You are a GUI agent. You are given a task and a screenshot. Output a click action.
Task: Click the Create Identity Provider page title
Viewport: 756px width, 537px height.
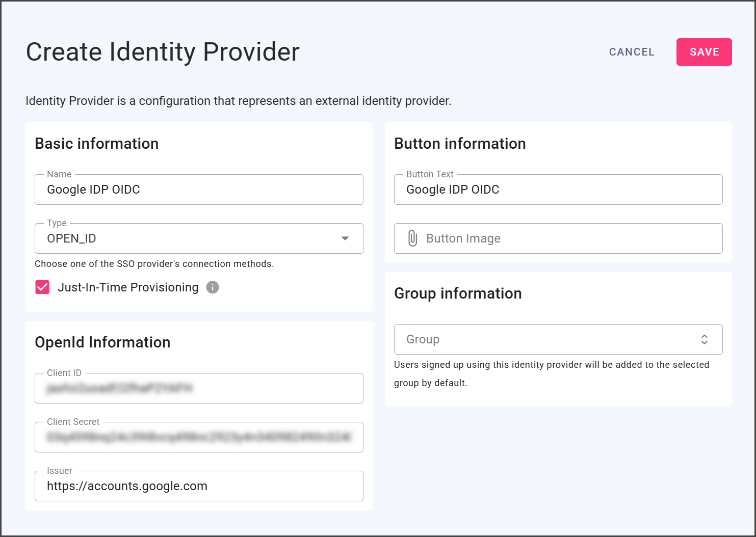(x=163, y=52)
